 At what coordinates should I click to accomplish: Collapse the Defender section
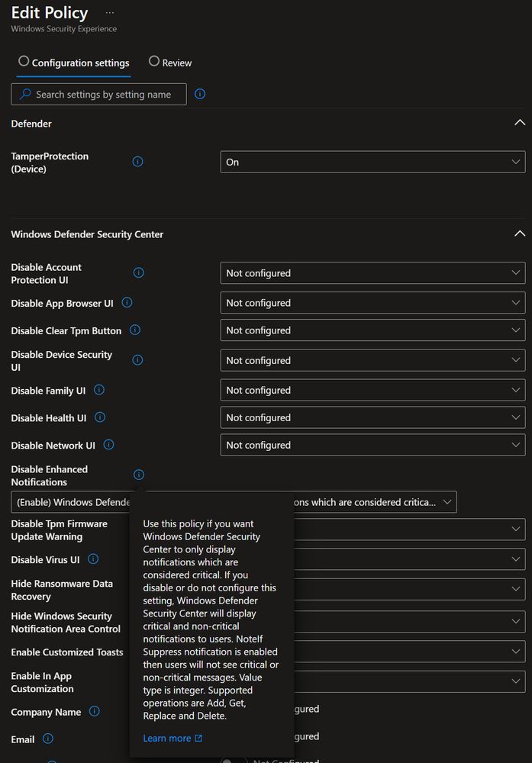520,123
